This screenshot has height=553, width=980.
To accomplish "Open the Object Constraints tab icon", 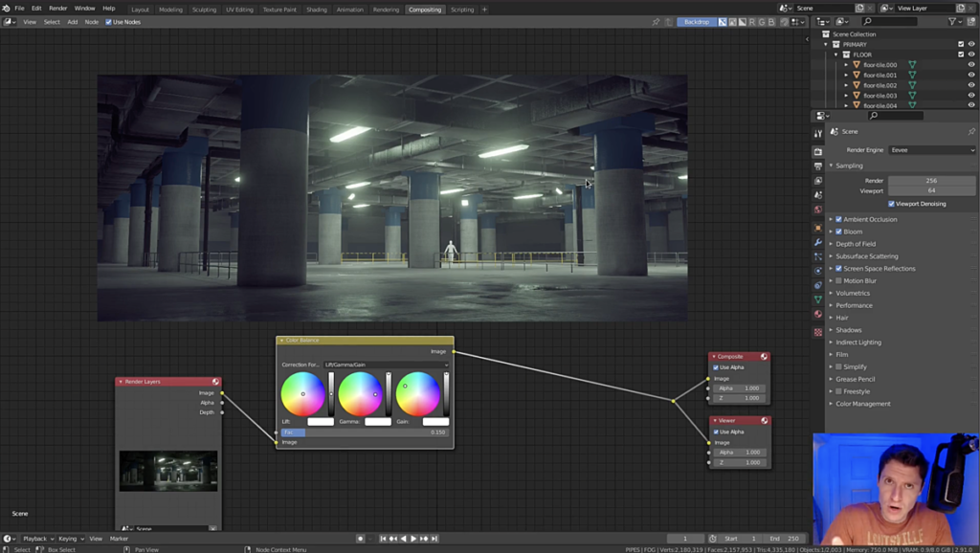I will (818, 285).
